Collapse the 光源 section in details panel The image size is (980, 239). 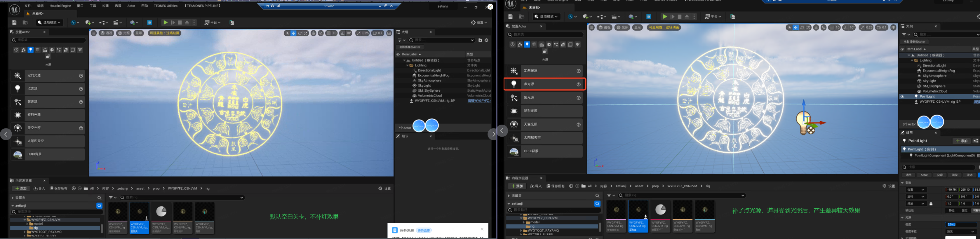point(902,218)
